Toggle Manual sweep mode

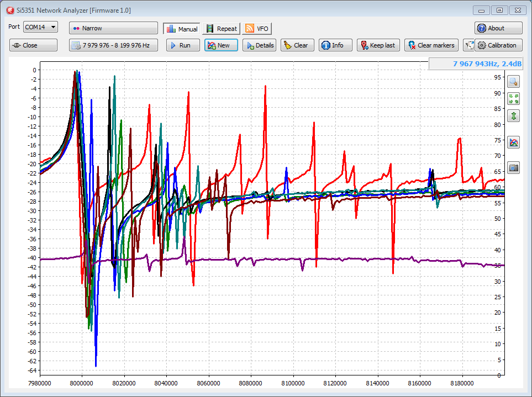(x=181, y=29)
